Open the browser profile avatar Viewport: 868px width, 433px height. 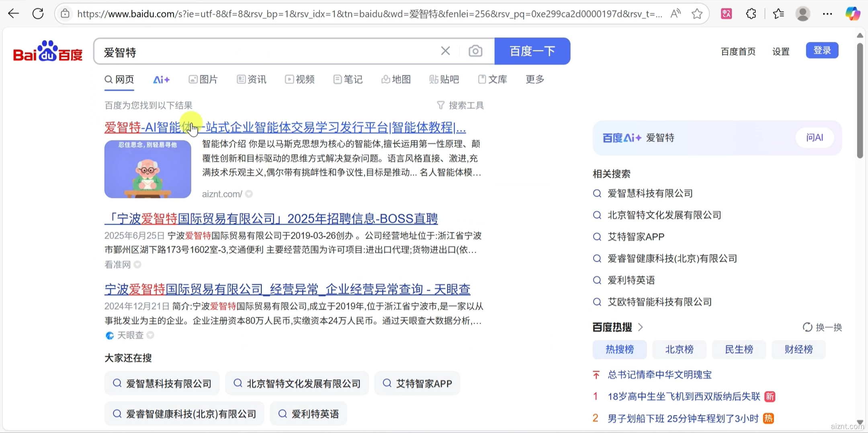click(802, 14)
